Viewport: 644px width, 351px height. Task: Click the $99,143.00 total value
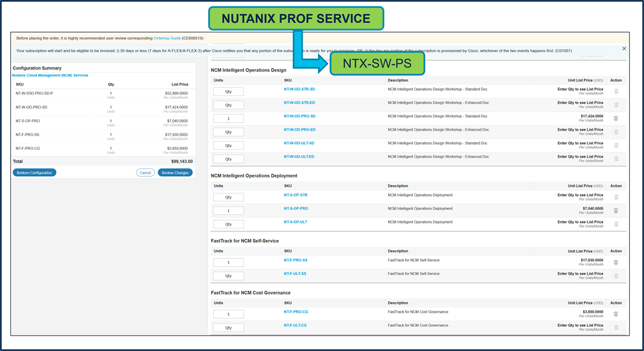(182, 161)
